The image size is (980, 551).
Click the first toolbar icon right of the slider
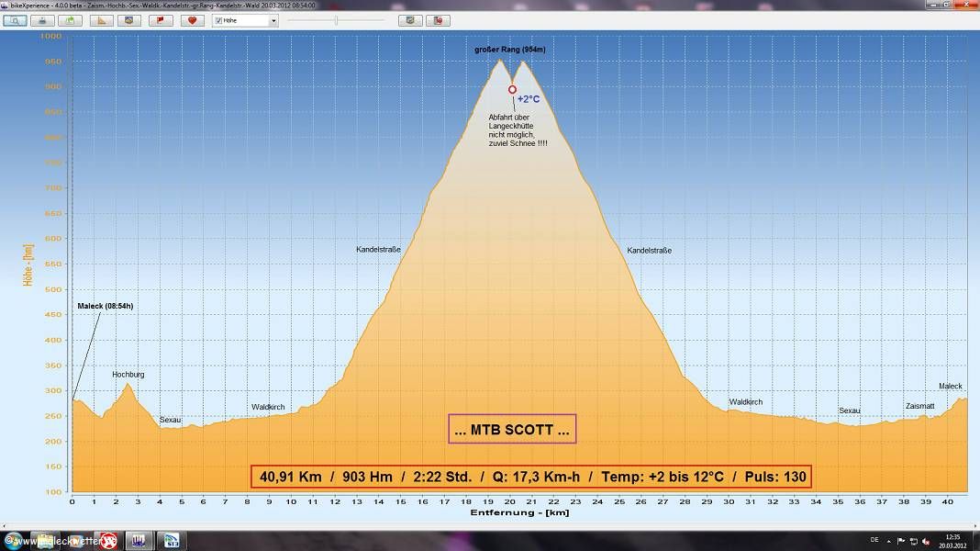click(409, 20)
